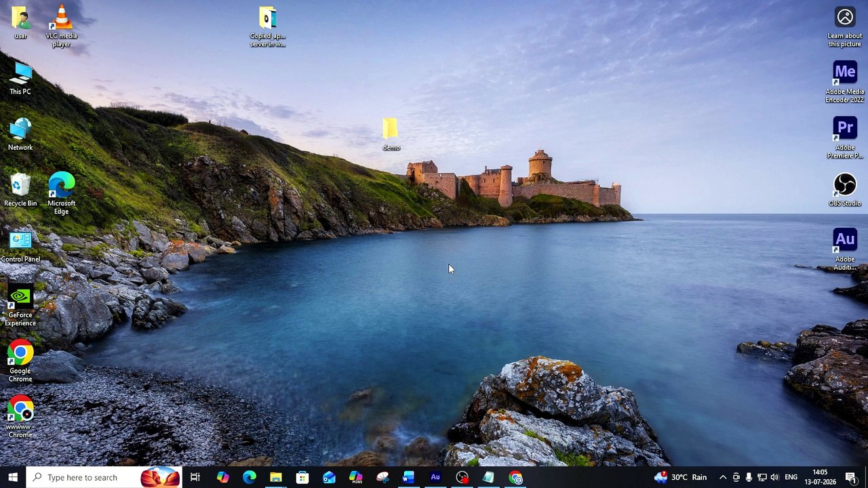Open Outlook from the taskbar
868x488 pixels.
pyautogui.click(x=329, y=477)
